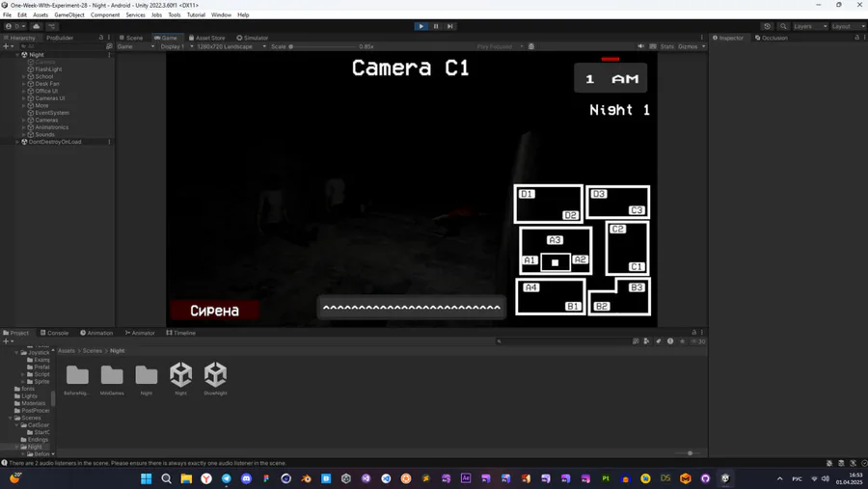Toggle Mute Audio in Game view

click(641, 46)
